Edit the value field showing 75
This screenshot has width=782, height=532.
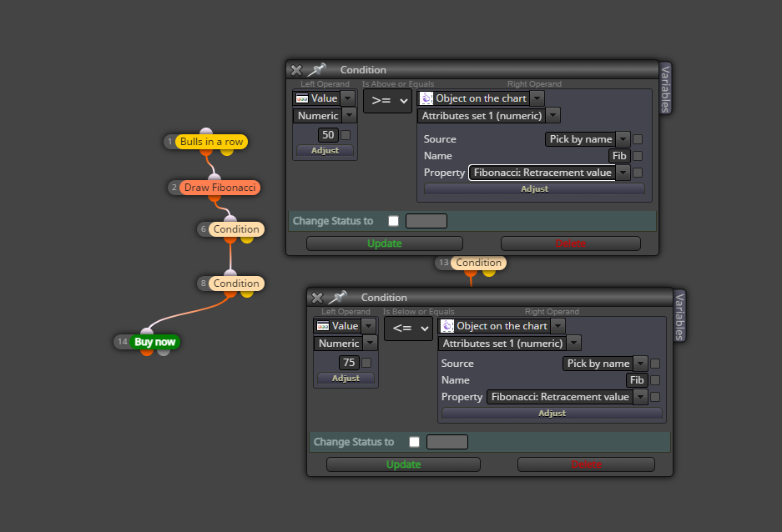coord(349,362)
